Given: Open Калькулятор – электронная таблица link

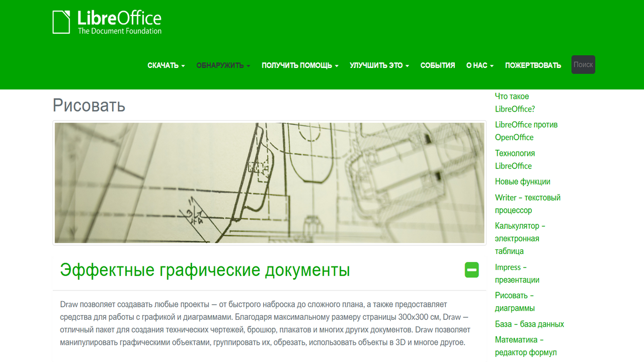Looking at the screenshot, I should pos(520,238).
